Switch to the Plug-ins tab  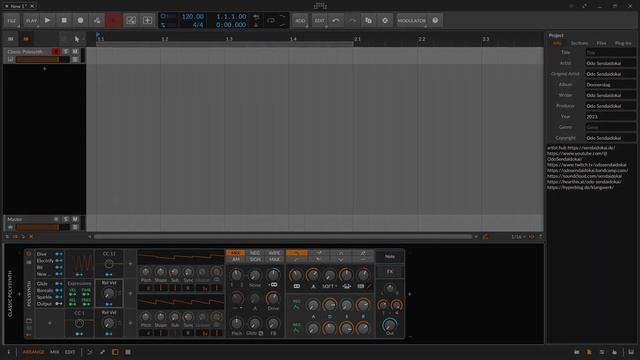pyautogui.click(x=623, y=43)
